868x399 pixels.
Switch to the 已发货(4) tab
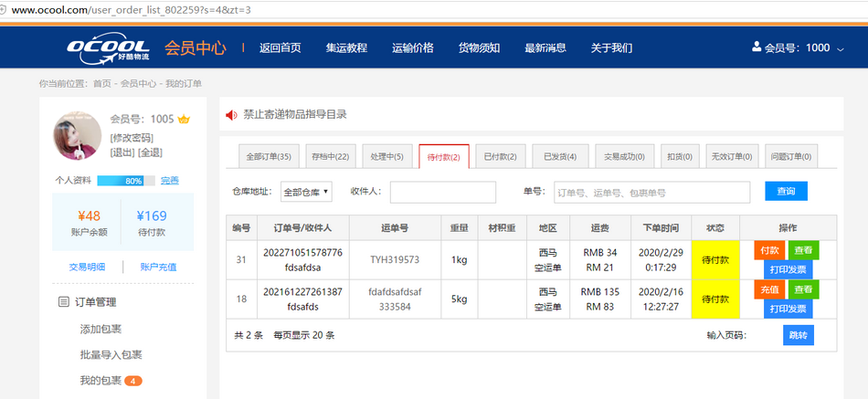click(x=559, y=157)
